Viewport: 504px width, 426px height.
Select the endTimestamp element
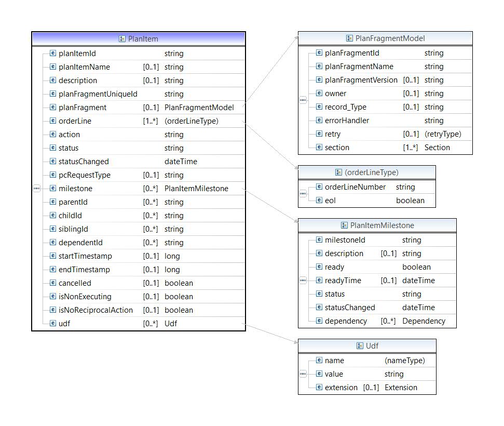[x=84, y=270]
